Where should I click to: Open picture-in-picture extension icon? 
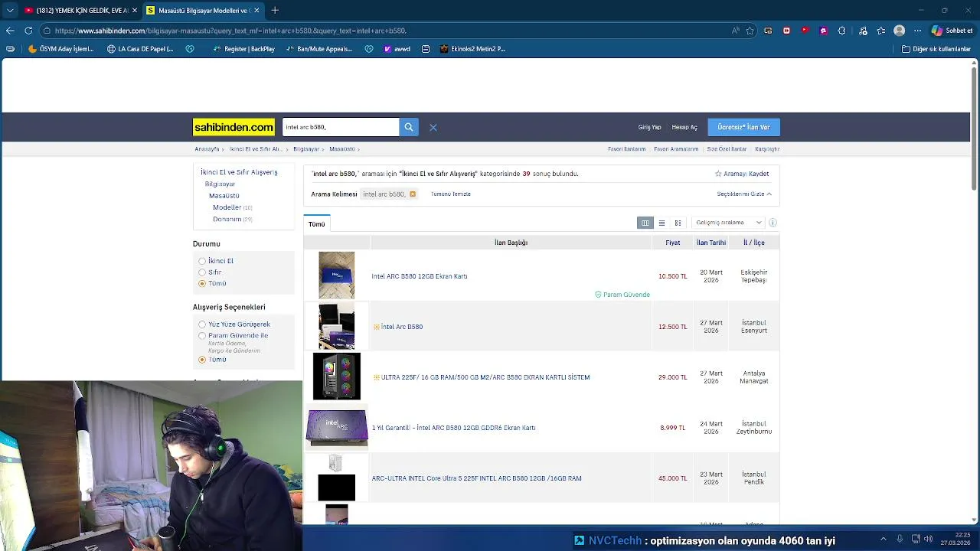click(x=768, y=31)
